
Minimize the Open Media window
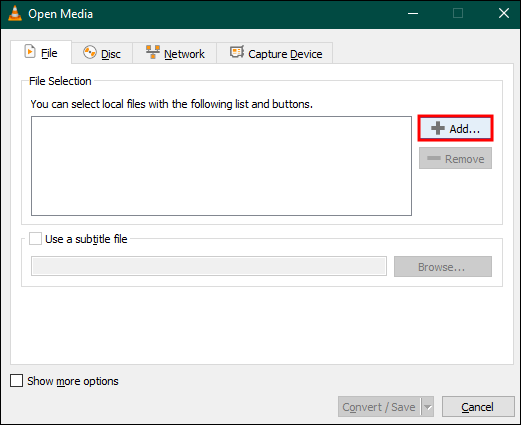tap(413, 14)
